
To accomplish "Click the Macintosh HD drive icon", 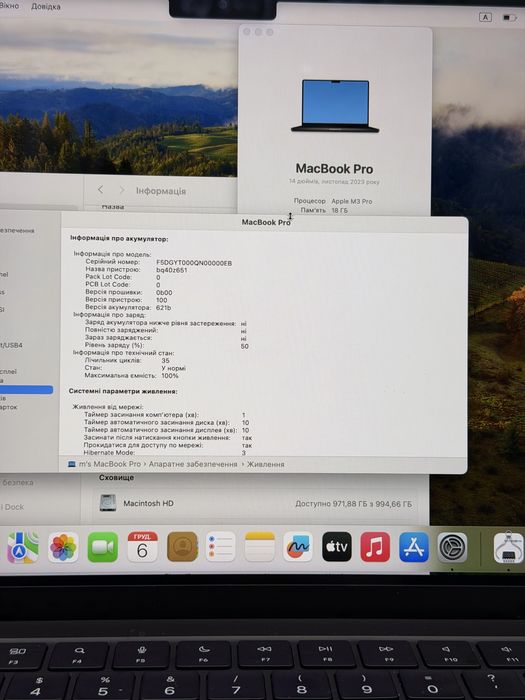I will coord(108,503).
